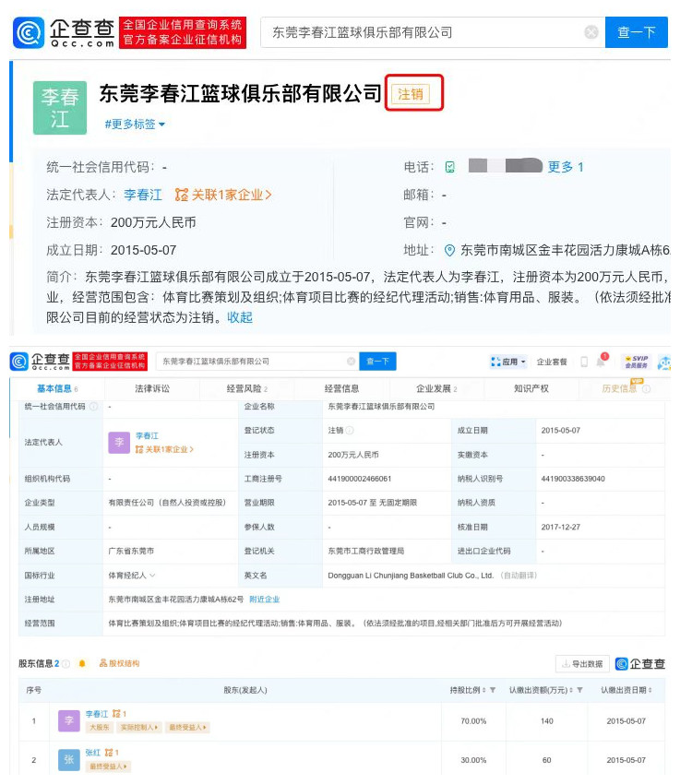Click the purple 李 avatar in shareholder row 1
Screen dimensions: 680x784
[69, 720]
